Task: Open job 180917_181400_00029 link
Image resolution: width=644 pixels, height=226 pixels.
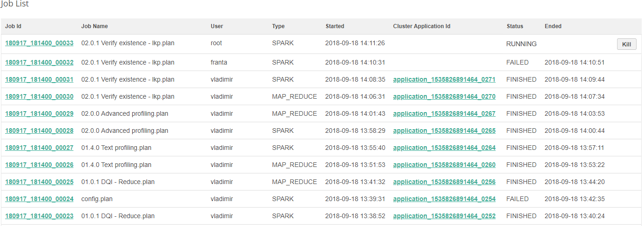Action: click(39, 113)
